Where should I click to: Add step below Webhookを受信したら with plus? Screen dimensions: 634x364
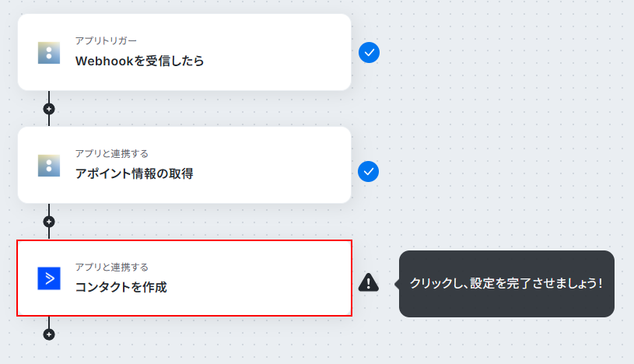point(49,109)
